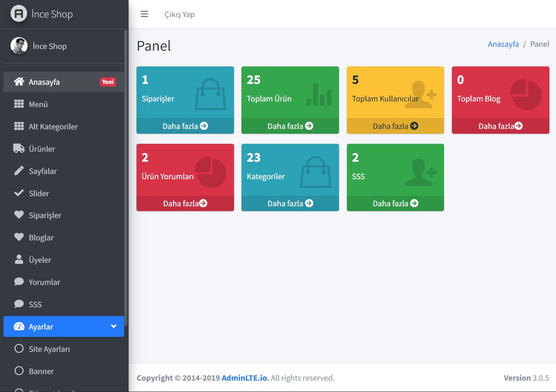This screenshot has width=556, height=392.
Task: Click the heart icon next to Siparişler
Action: pos(18,215)
